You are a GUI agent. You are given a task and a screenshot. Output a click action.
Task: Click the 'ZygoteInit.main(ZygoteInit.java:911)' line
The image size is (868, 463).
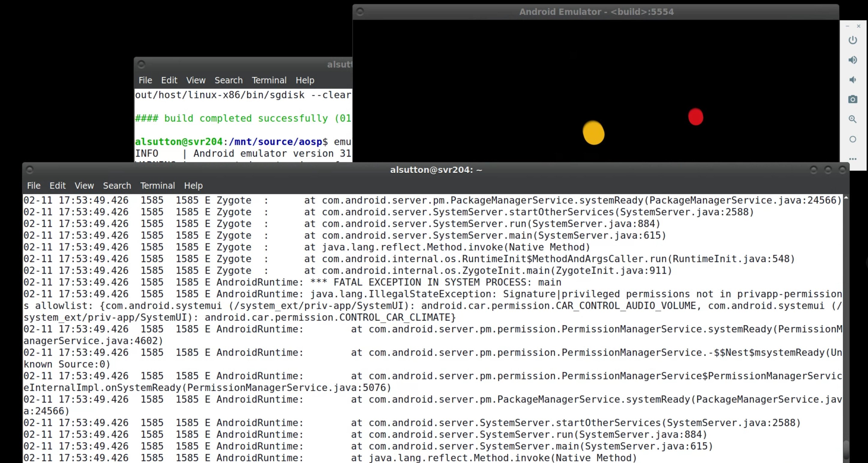(347, 271)
